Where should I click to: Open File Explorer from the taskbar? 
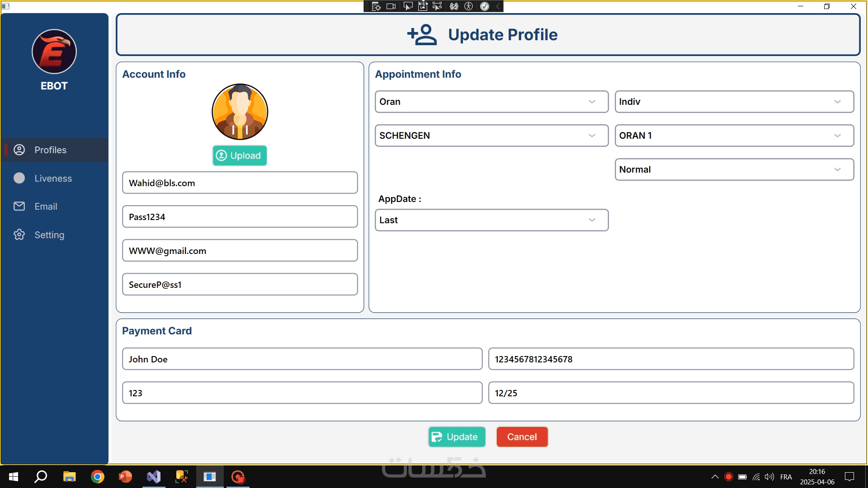pyautogui.click(x=69, y=477)
